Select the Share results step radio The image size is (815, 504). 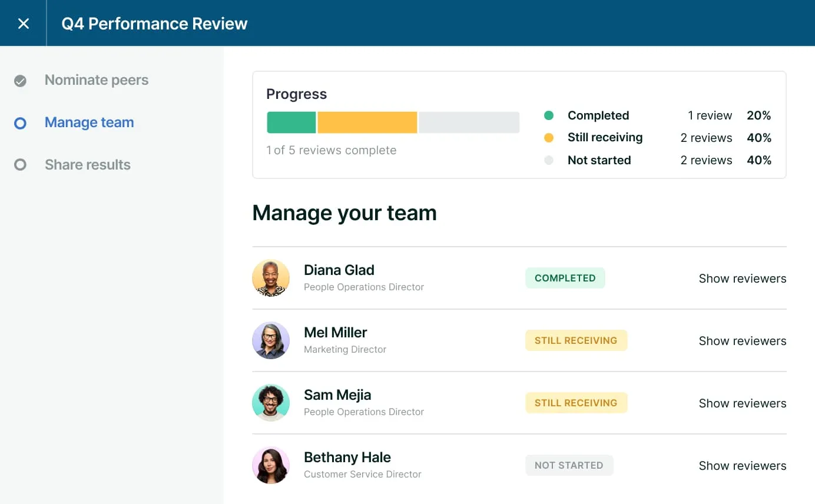click(21, 165)
